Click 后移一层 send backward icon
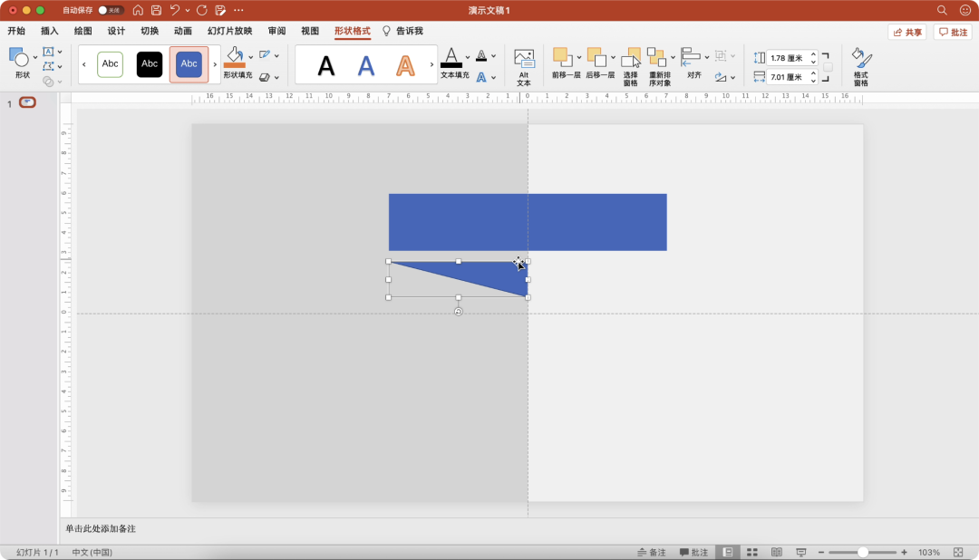 [x=596, y=57]
